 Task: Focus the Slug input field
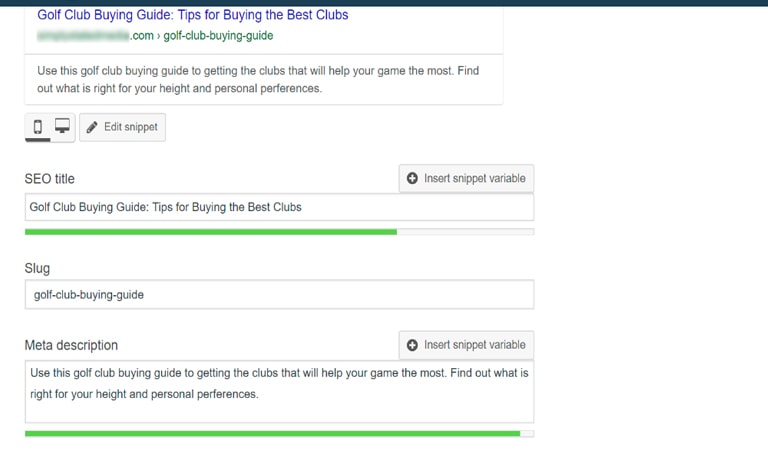[x=279, y=295]
